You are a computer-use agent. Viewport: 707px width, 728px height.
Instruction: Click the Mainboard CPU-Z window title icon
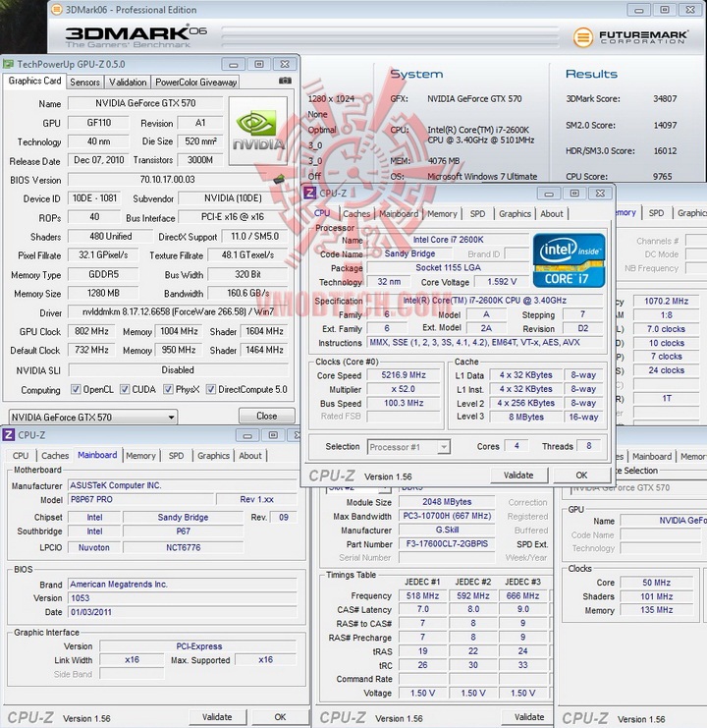(x=9, y=435)
